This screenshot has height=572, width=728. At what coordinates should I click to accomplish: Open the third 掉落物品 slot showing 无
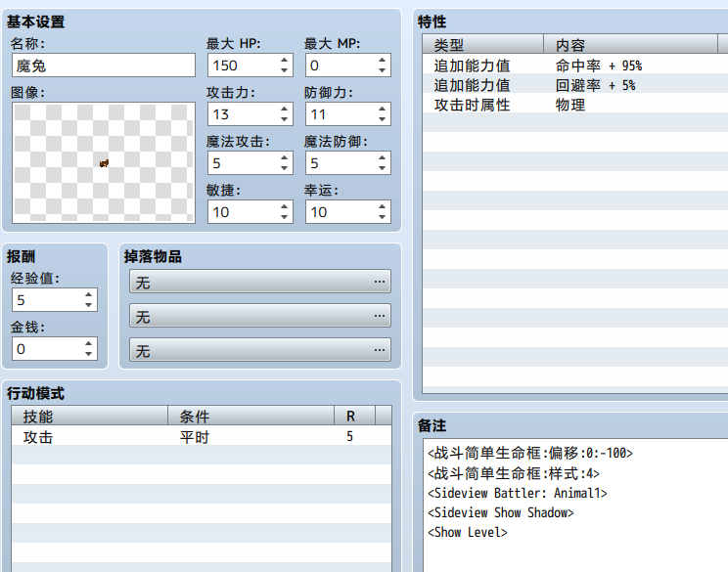tap(260, 350)
